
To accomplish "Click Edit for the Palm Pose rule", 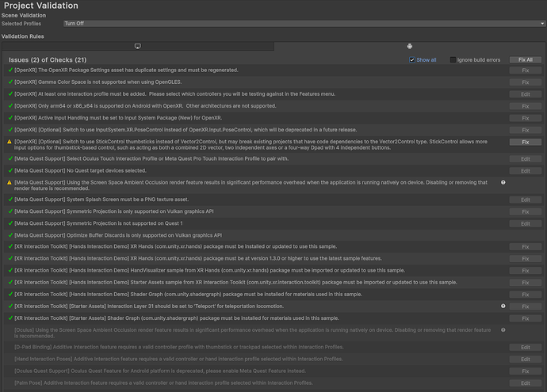I will click(525, 383).
